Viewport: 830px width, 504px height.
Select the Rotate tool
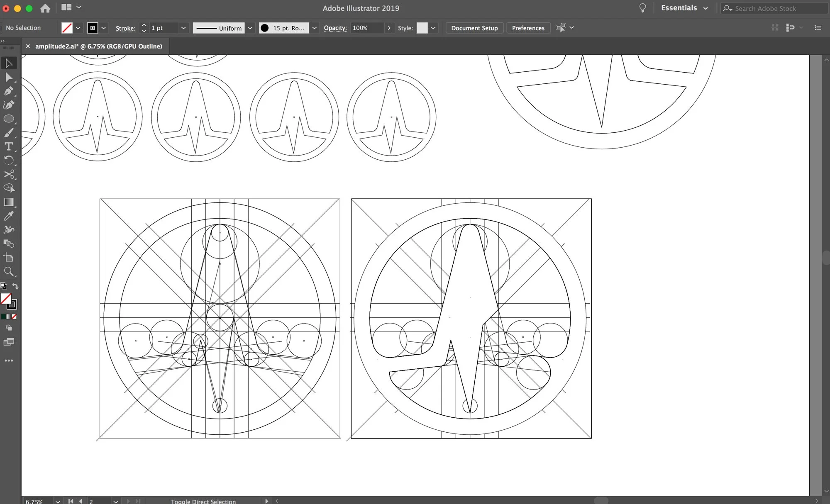pyautogui.click(x=9, y=160)
